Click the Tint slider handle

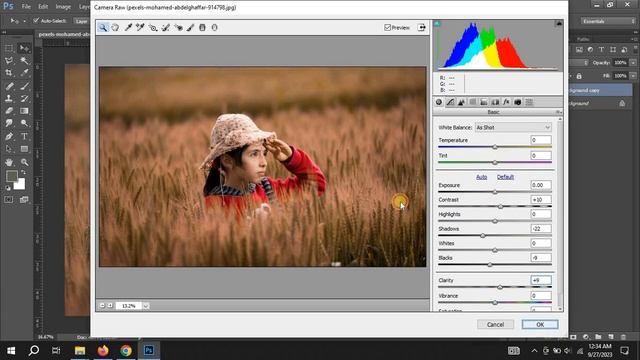(495, 162)
